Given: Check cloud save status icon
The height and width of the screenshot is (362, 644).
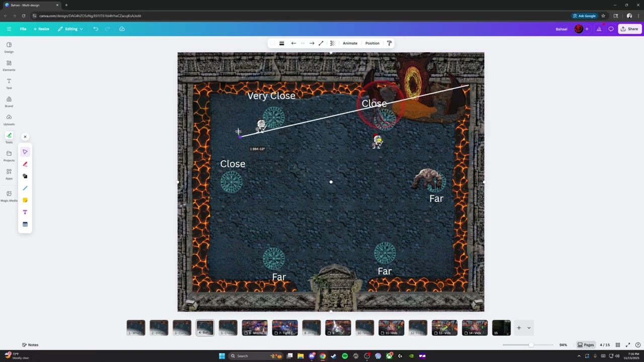Looking at the screenshot, I should pos(122,29).
